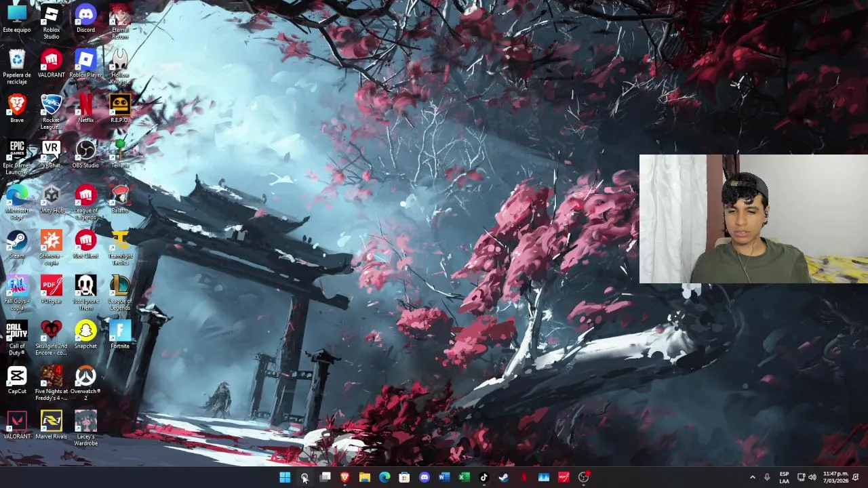
Task: Select League of Legends shortcut with gold L logo
Action: tap(120, 293)
